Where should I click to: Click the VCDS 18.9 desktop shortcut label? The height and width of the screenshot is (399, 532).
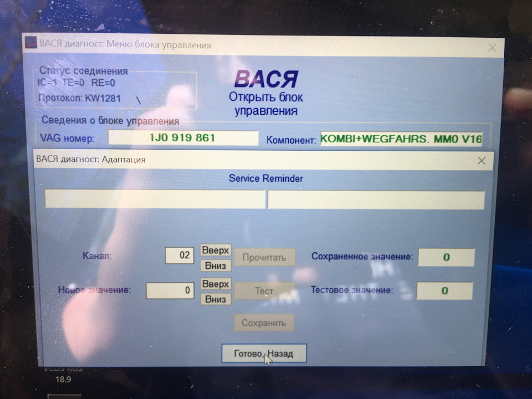[x=63, y=374]
